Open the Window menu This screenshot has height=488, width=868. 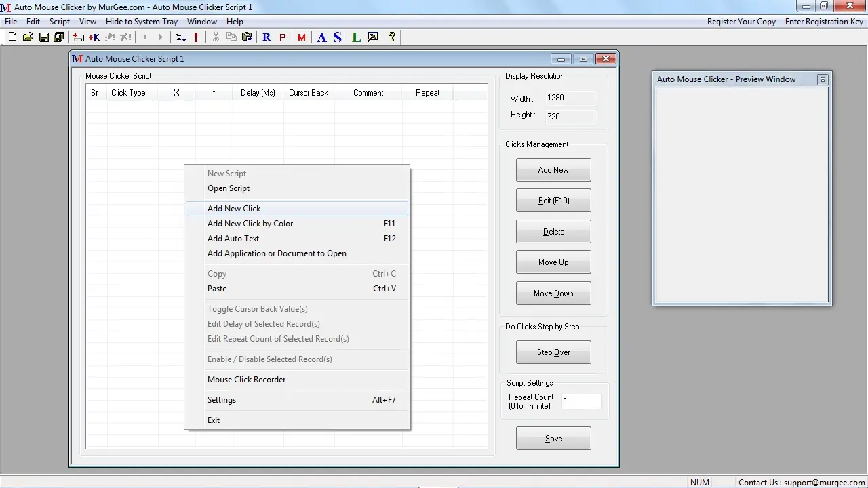tap(202, 22)
